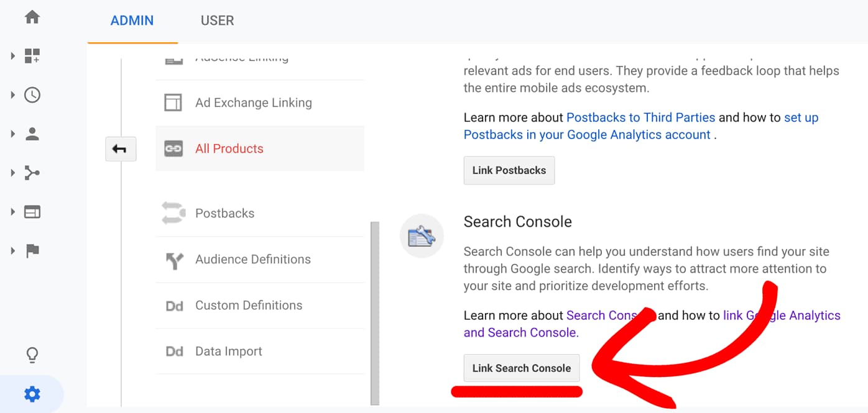The image size is (868, 413).
Task: Select All Products in the menu list
Action: tap(229, 148)
